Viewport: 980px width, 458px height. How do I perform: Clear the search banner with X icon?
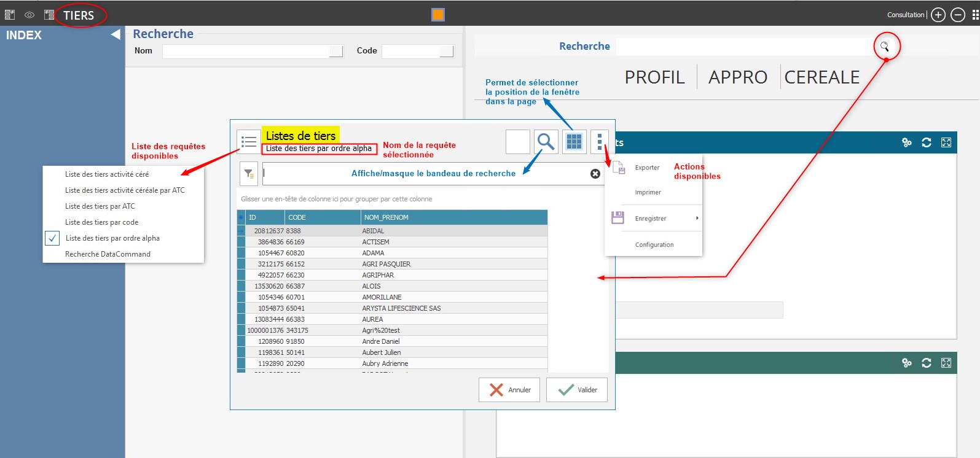pos(595,174)
